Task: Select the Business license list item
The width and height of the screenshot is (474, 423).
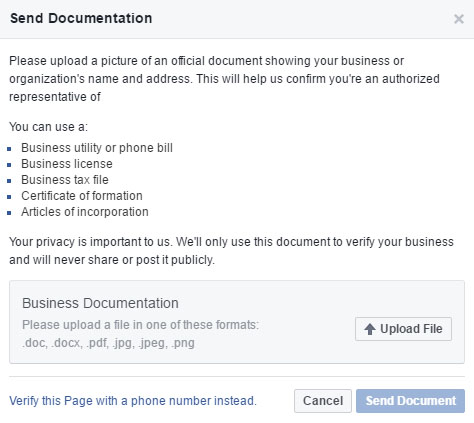Action: pyautogui.click(x=67, y=164)
